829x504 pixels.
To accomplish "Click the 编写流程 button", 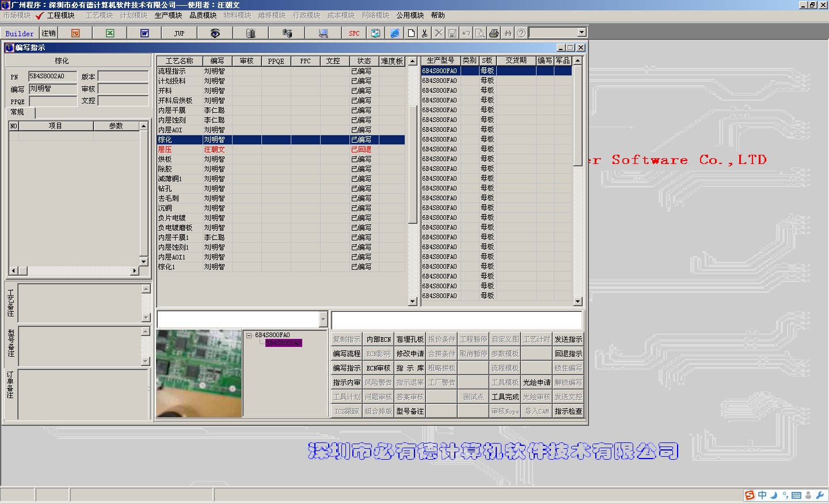I will (x=347, y=354).
